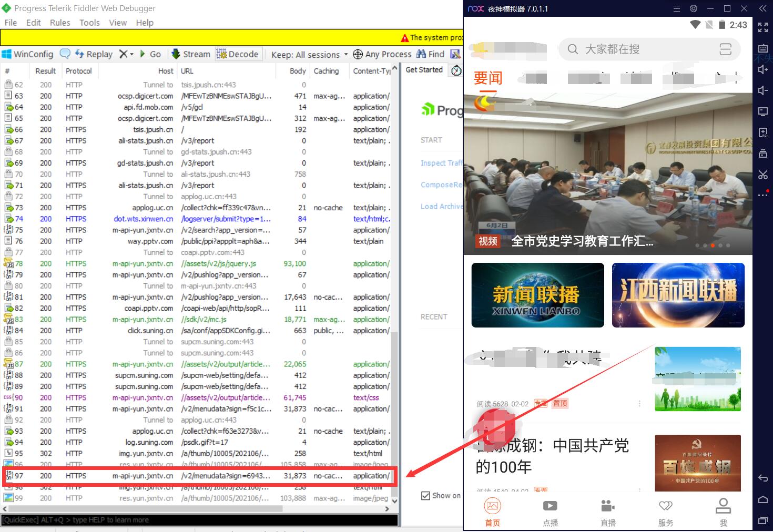The height and width of the screenshot is (532, 773).
Task: Check the Show on checkbox at bottom right
Action: pyautogui.click(x=425, y=495)
